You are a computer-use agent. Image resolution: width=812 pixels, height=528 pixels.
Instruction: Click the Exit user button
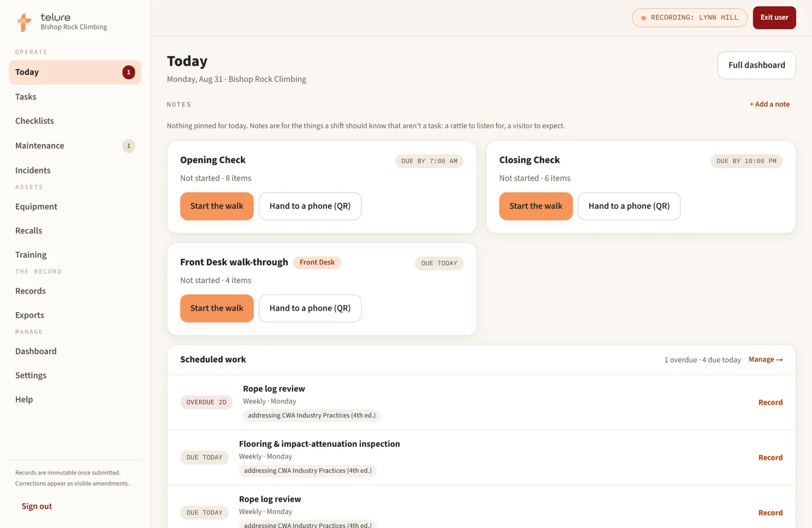(774, 17)
